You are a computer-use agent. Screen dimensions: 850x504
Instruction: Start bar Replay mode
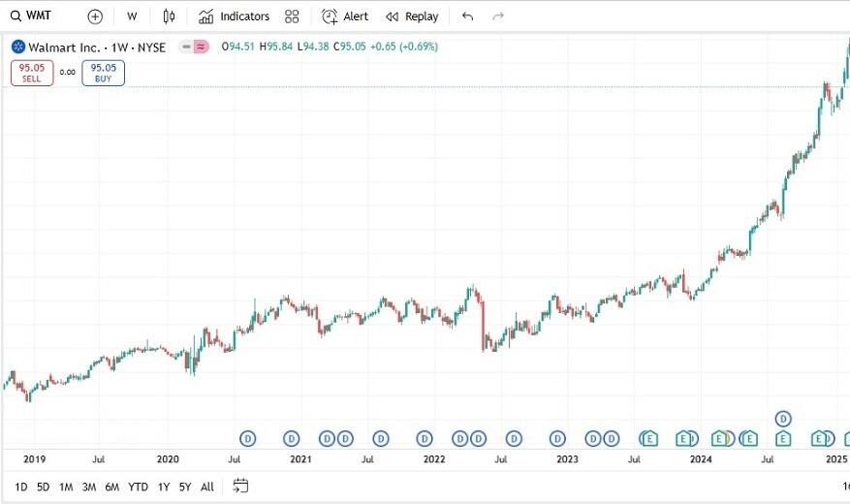pyautogui.click(x=412, y=16)
